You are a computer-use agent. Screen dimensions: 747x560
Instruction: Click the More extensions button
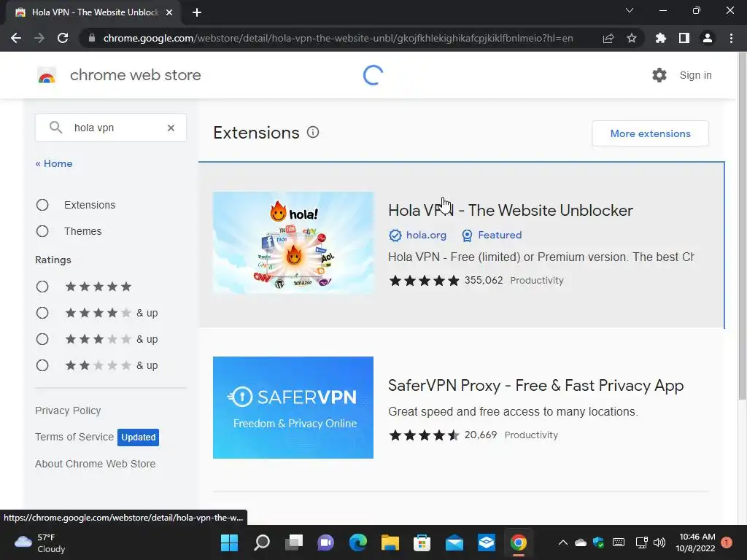pyautogui.click(x=650, y=133)
